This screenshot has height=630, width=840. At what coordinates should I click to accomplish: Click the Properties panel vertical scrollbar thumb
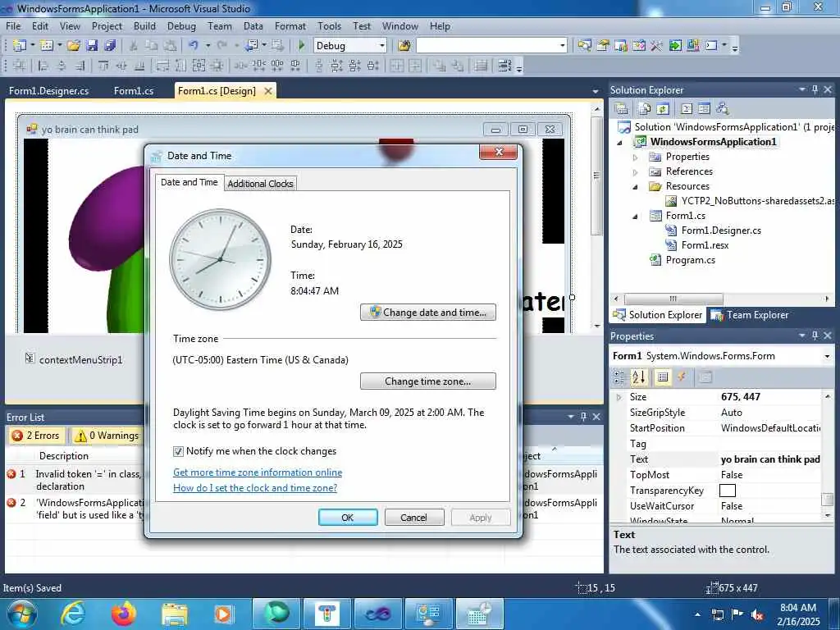(827, 500)
